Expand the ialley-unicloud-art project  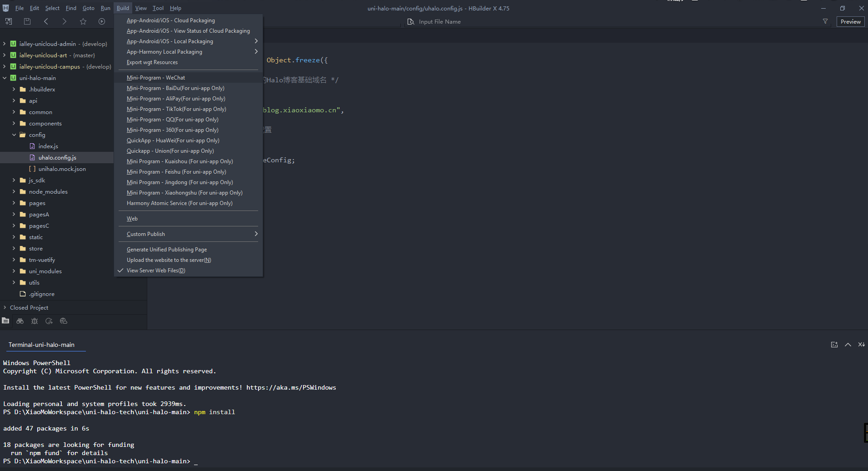point(5,55)
